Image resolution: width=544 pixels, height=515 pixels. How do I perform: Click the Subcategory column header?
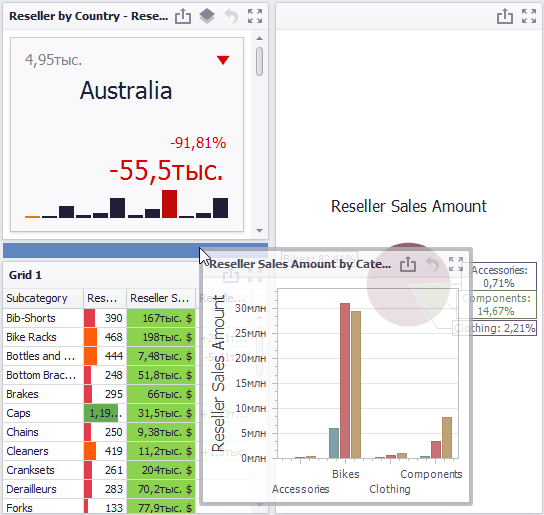point(43,298)
